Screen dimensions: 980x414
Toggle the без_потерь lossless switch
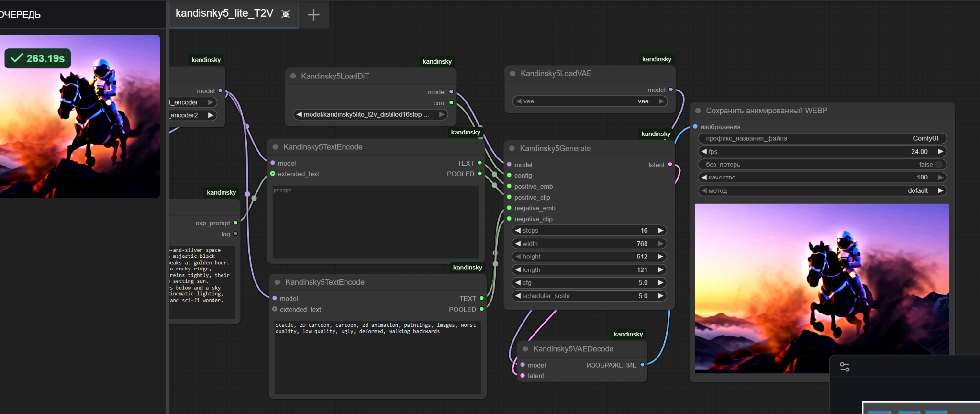point(938,165)
